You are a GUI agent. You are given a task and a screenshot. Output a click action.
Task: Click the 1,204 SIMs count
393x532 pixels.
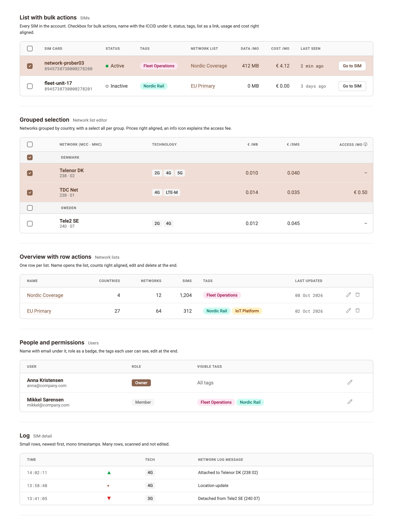tap(186, 295)
